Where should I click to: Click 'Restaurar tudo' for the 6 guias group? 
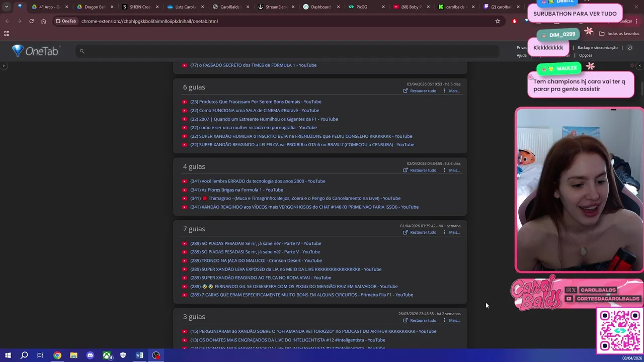tap(423, 91)
